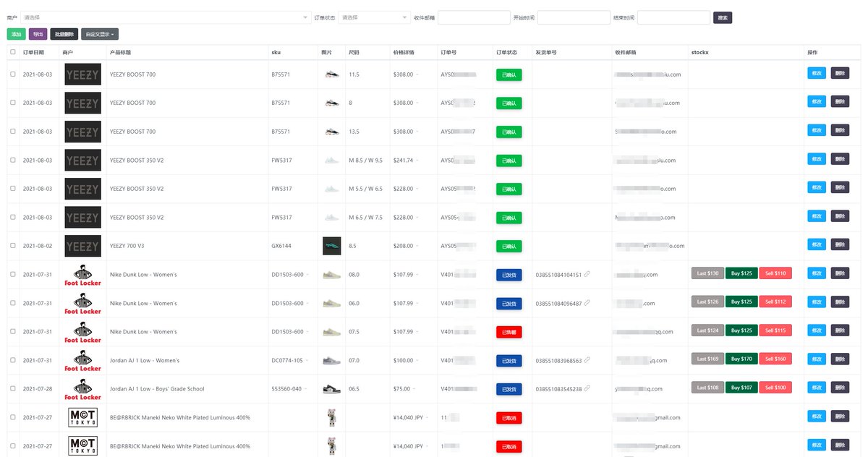The width and height of the screenshot is (868, 457).
Task: Click the 发货单号 column header
Action: [x=545, y=52]
